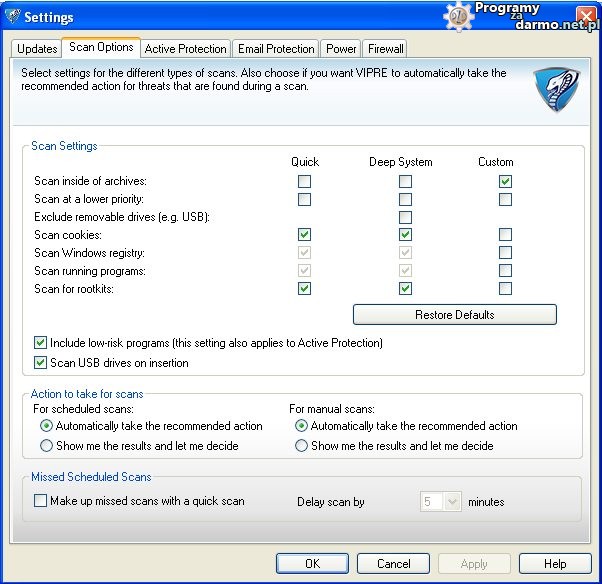602x584 pixels.
Task: Select scheduled scans show results radio
Action: [46, 446]
